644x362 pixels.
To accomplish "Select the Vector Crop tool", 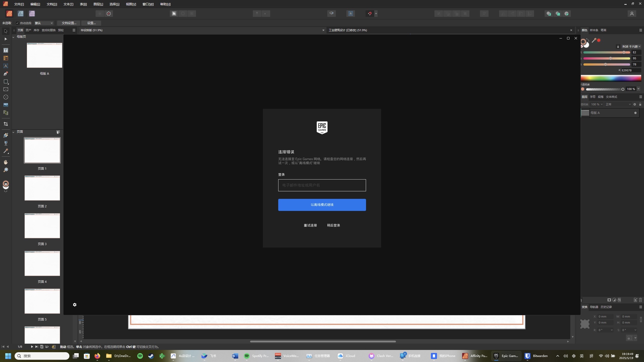I will 6,124.
